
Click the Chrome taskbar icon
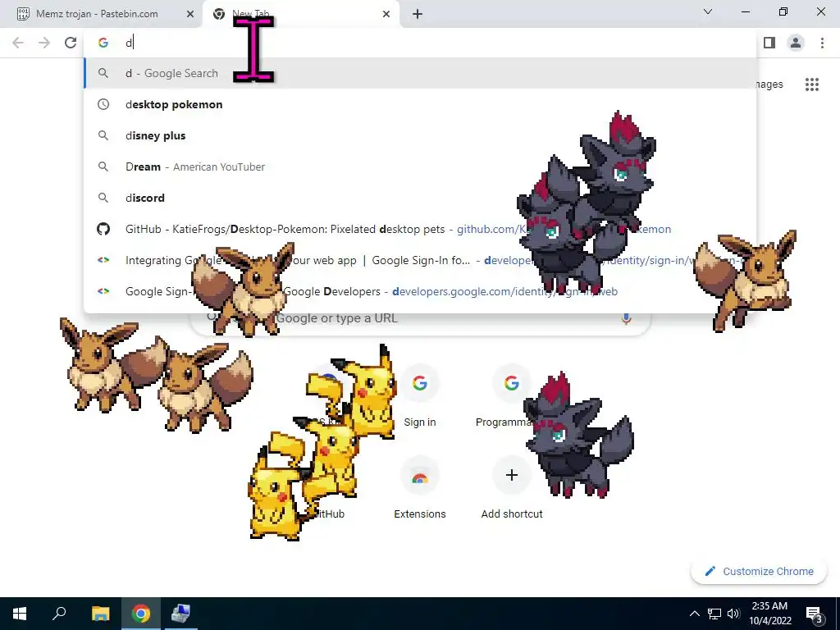(x=141, y=614)
